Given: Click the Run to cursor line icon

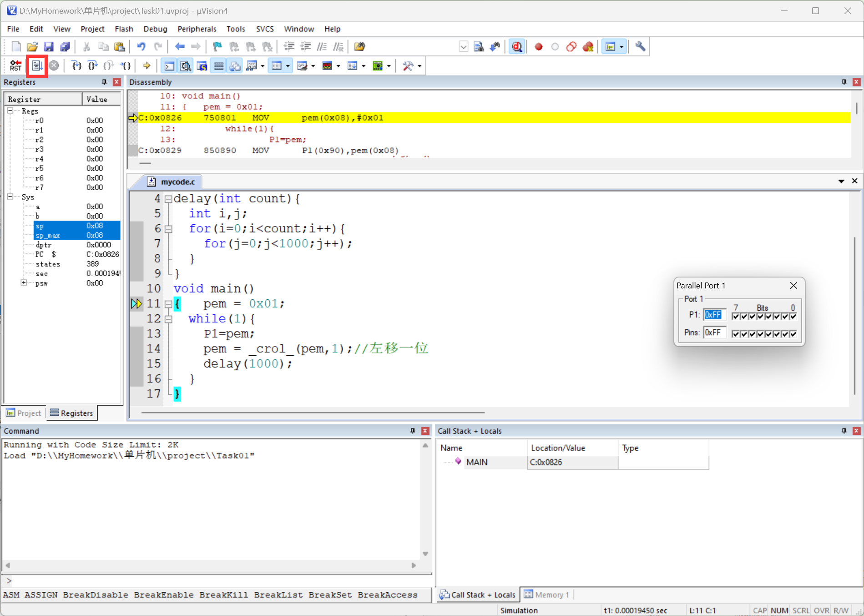Looking at the screenshot, I should pos(125,66).
